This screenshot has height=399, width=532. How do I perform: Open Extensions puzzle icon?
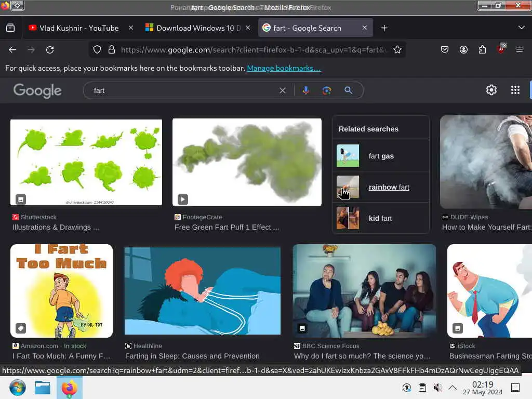482,49
